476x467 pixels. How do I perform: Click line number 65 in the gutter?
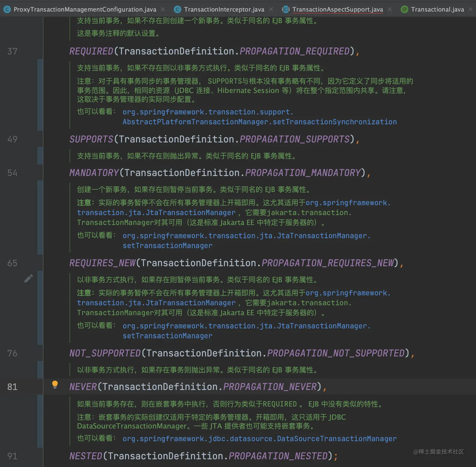click(x=12, y=263)
